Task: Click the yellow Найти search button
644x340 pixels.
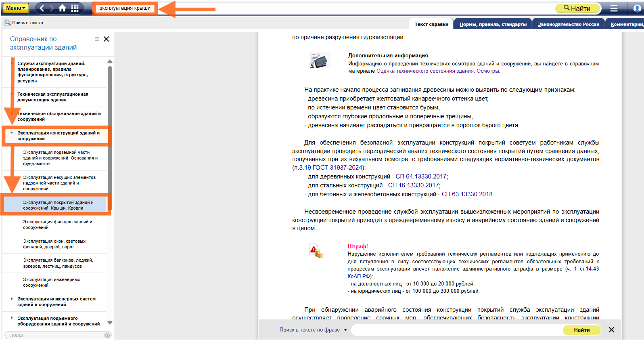Action: pos(577,8)
